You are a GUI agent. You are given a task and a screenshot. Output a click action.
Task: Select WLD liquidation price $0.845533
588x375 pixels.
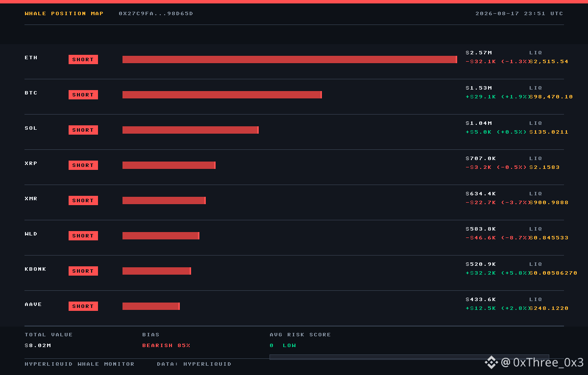tap(549, 238)
